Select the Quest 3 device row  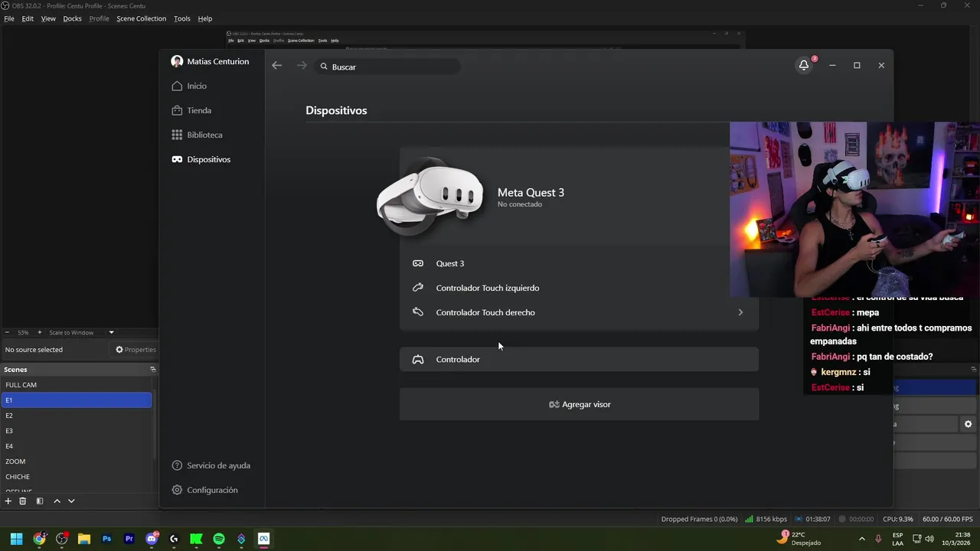(x=579, y=263)
